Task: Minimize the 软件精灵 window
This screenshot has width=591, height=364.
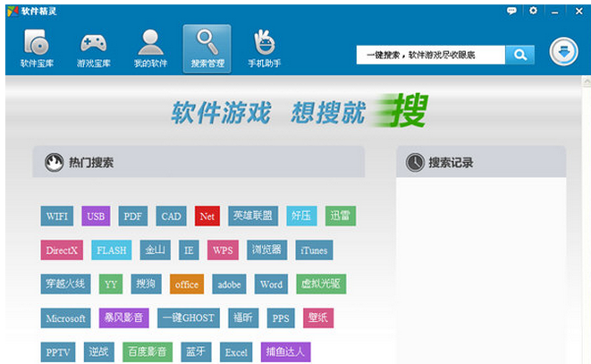Action: 555,12
